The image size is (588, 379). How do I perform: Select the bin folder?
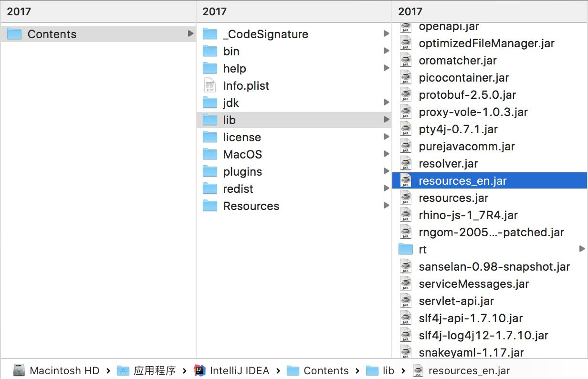coord(231,51)
